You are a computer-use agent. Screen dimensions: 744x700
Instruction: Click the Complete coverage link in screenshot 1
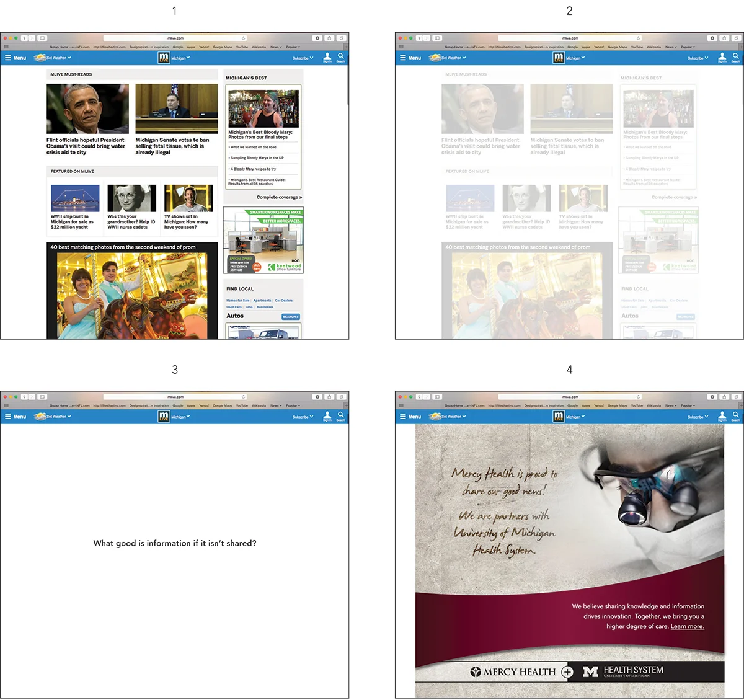click(x=279, y=197)
